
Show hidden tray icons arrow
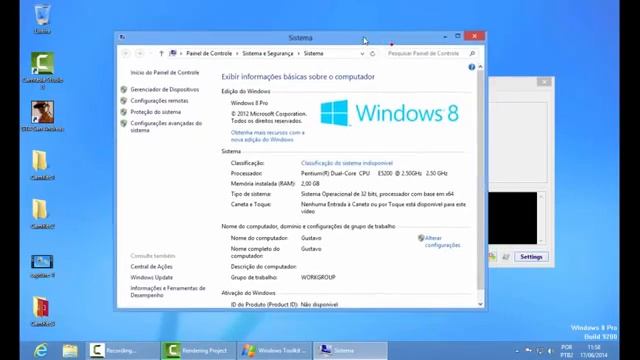tap(517, 351)
